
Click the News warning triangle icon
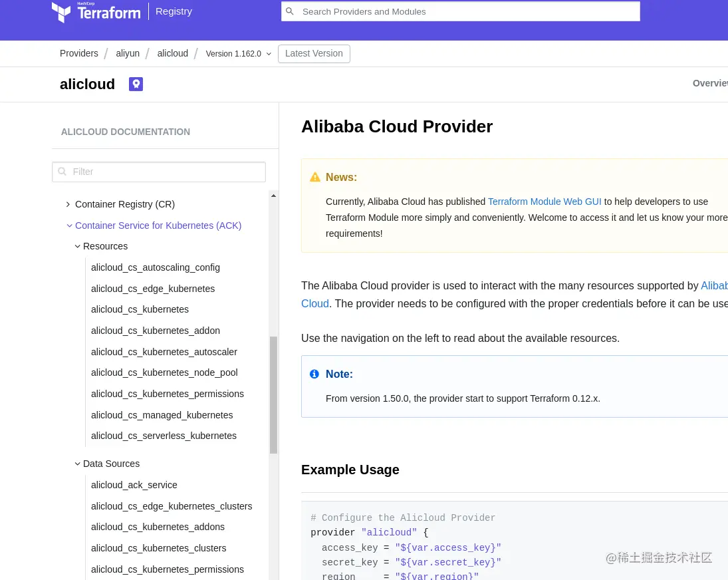pos(315,177)
